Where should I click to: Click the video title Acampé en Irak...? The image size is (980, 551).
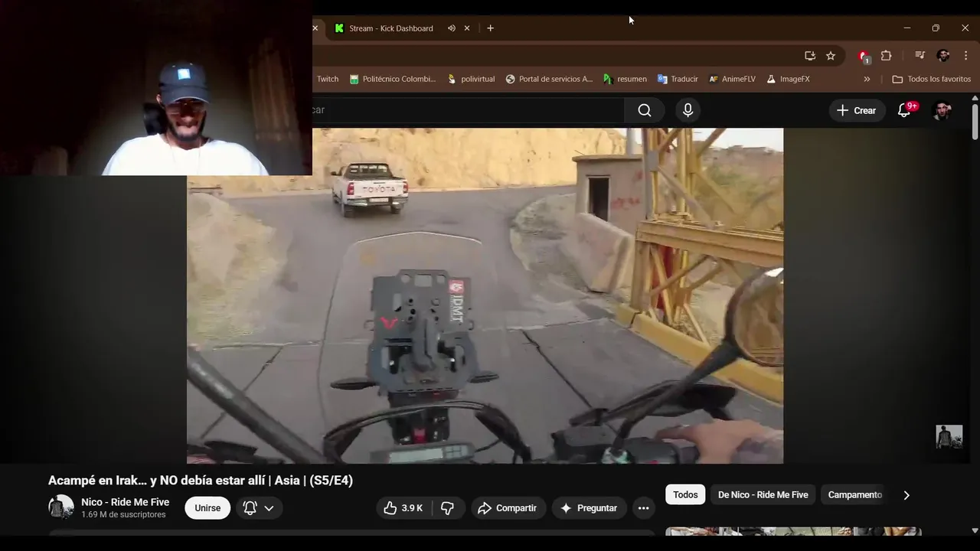pos(201,481)
